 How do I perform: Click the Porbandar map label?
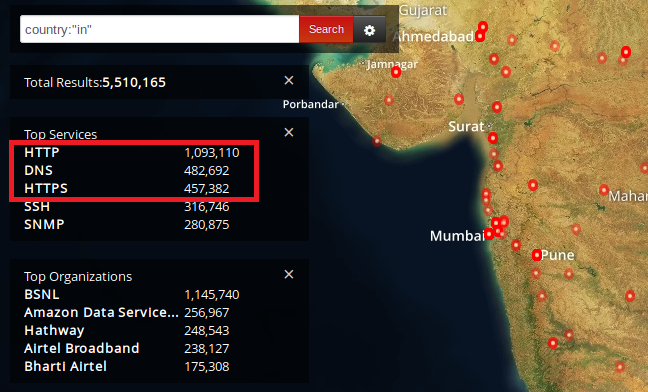(311, 105)
